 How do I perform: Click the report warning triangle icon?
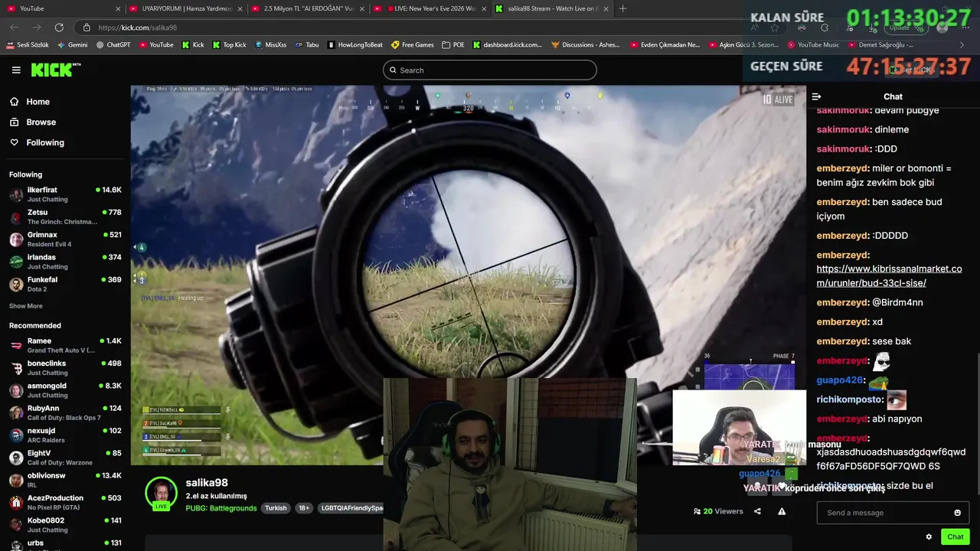782,511
